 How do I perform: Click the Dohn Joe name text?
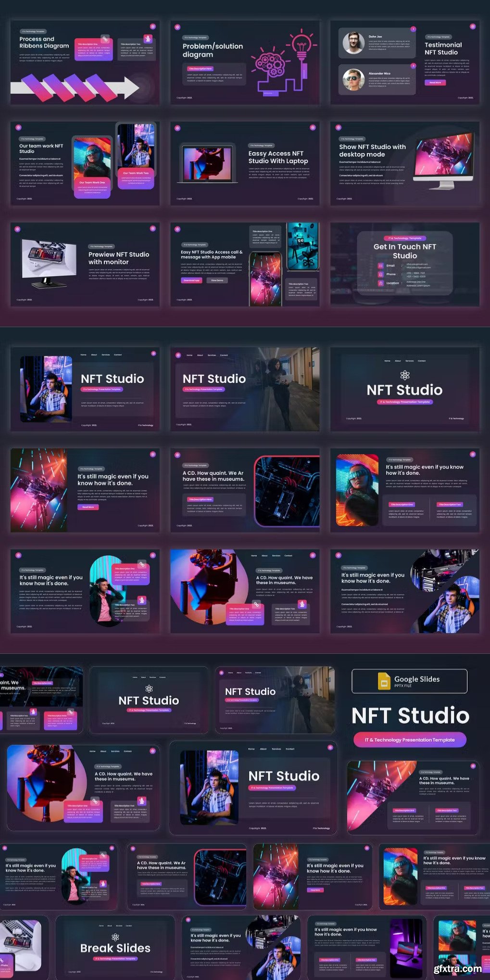375,37
